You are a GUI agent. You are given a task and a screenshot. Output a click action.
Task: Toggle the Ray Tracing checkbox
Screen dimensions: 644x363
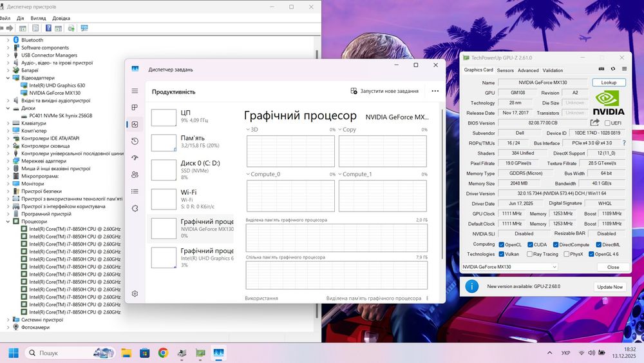tap(529, 254)
